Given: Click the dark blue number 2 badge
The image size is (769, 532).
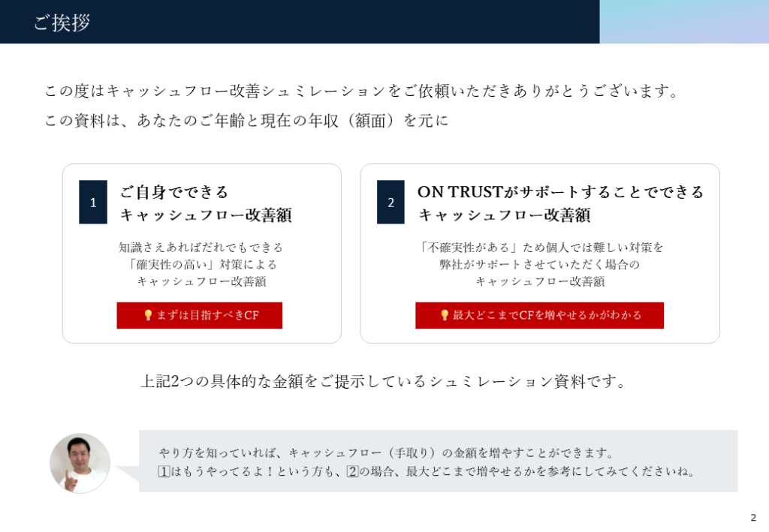Looking at the screenshot, I should pos(391,203).
